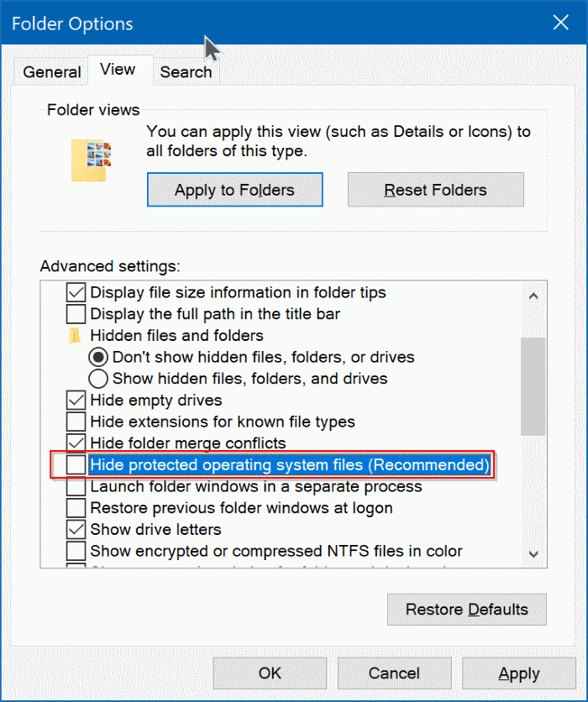The width and height of the screenshot is (588, 702).
Task: Toggle Display file size information in folder tips
Action: (76, 292)
